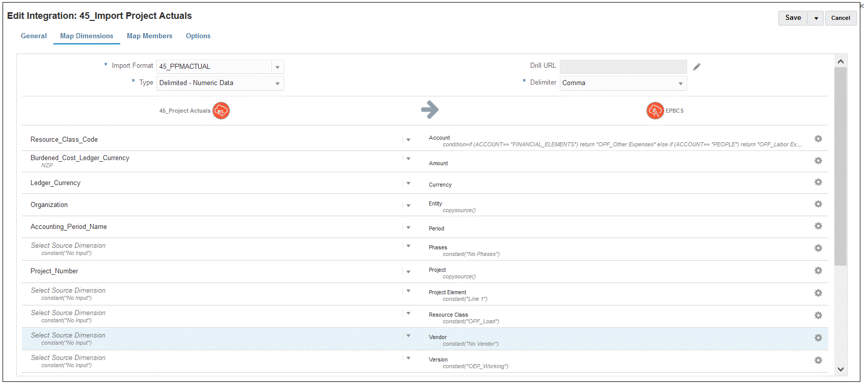Select the Map Dimensions tab
868x386 pixels.
pyautogui.click(x=87, y=36)
